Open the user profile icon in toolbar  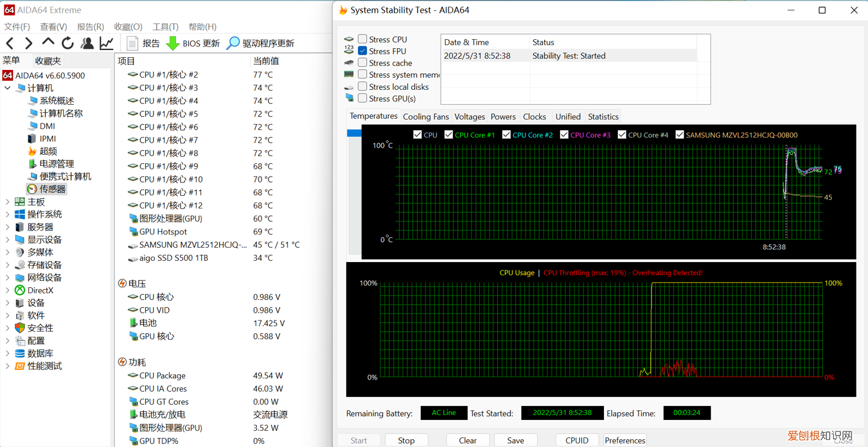87,43
